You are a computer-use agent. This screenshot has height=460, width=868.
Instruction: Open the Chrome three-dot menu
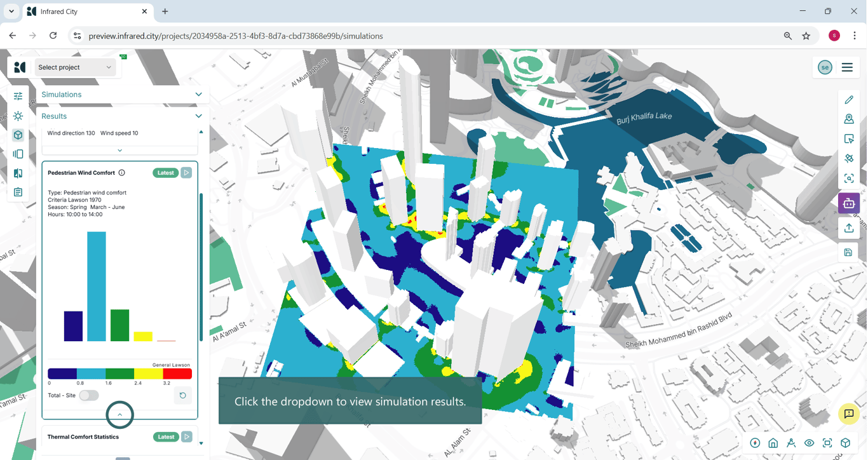pos(855,36)
